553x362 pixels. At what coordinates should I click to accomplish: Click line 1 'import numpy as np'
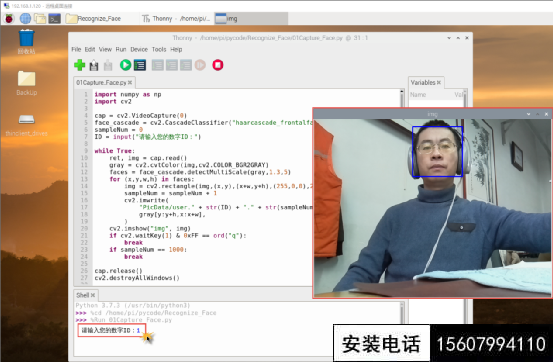pos(128,94)
